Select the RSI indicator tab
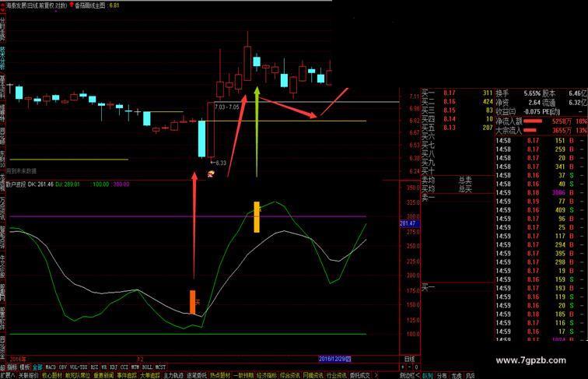 95,367
